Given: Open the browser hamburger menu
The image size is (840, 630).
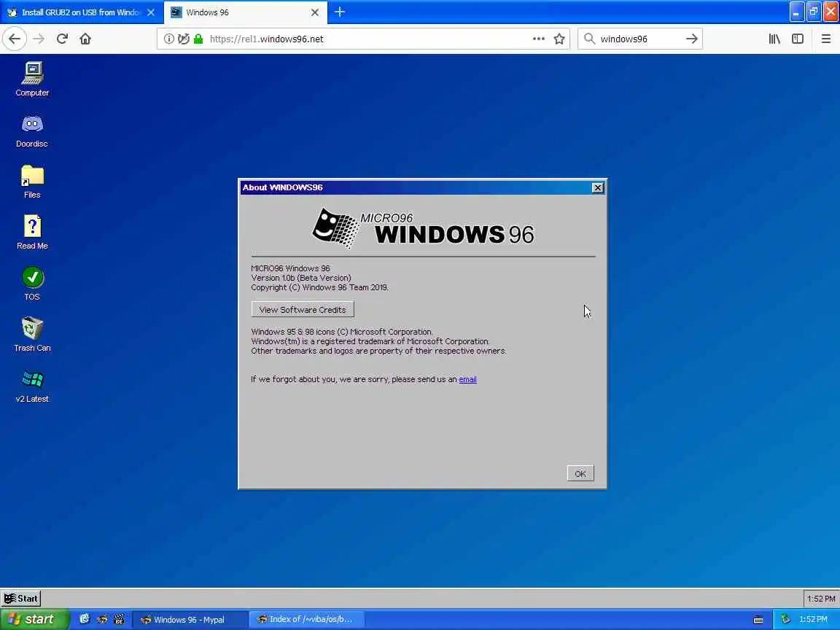Looking at the screenshot, I should [x=825, y=39].
